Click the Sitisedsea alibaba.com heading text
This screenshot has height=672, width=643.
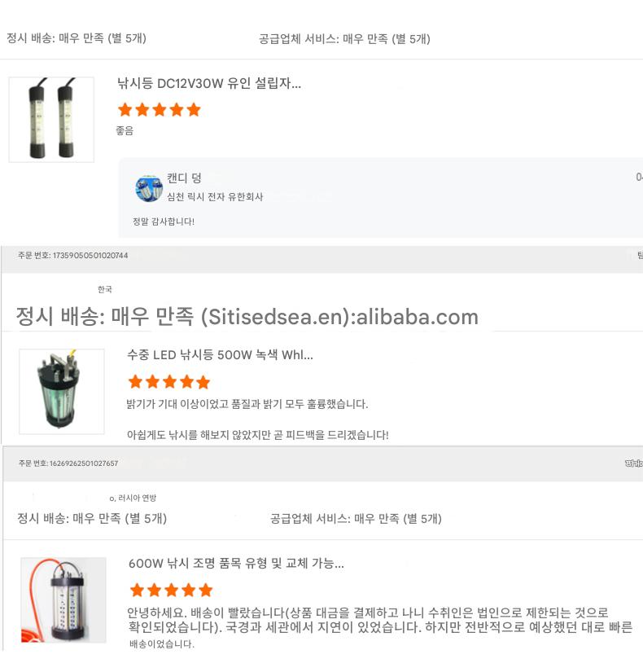[x=247, y=317]
